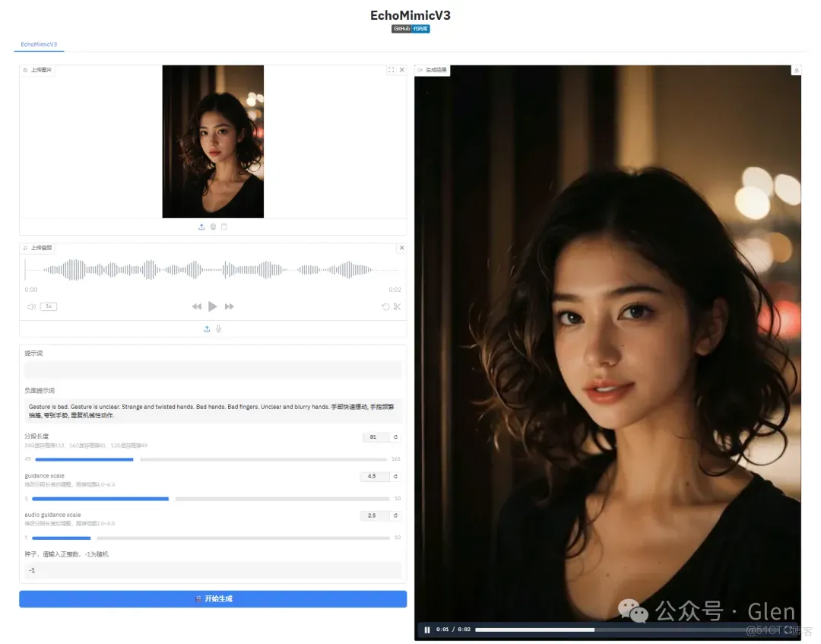Click the scissors trim icon in audio player
The width and height of the screenshot is (821, 644).
pos(398,306)
